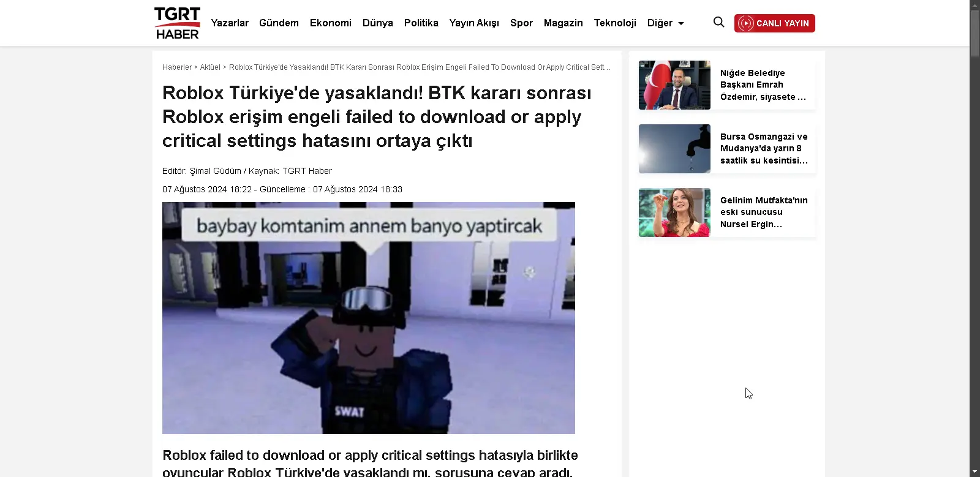Click the scrollbar up arrow
980x477 pixels.
(x=975, y=5)
